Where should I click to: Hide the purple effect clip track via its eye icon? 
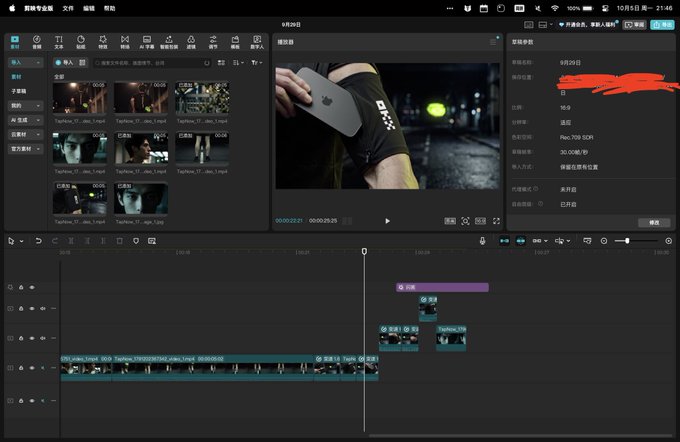(32, 287)
